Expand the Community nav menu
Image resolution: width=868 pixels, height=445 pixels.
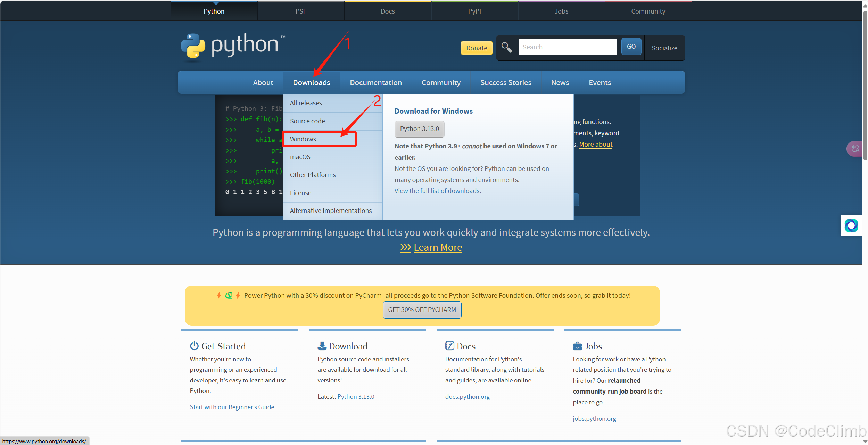click(441, 83)
